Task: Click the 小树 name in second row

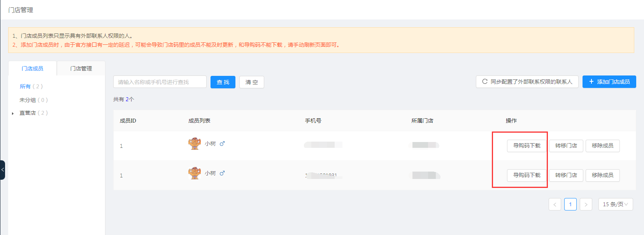Action: (x=210, y=173)
